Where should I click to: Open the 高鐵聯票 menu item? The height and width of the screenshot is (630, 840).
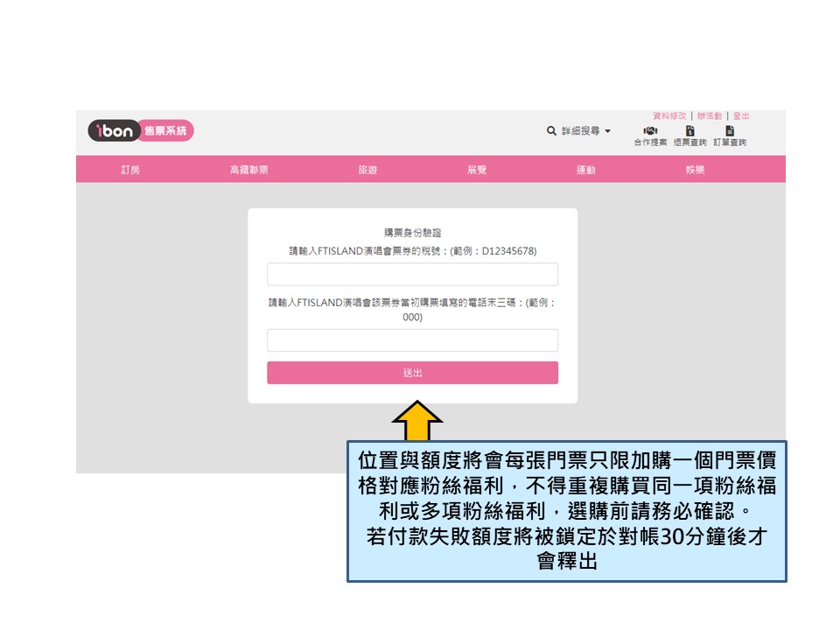pyautogui.click(x=249, y=170)
